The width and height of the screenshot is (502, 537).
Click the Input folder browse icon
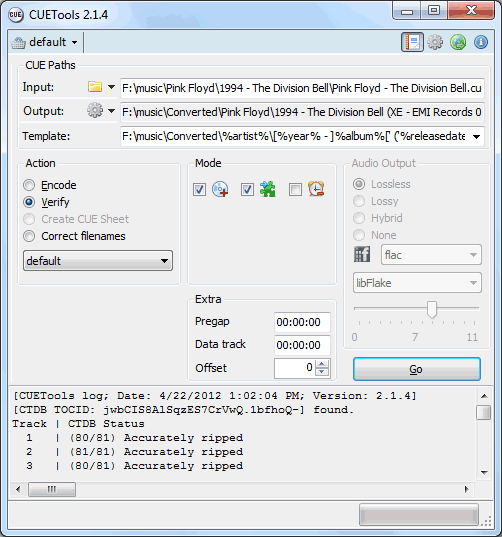pyautogui.click(x=95, y=87)
